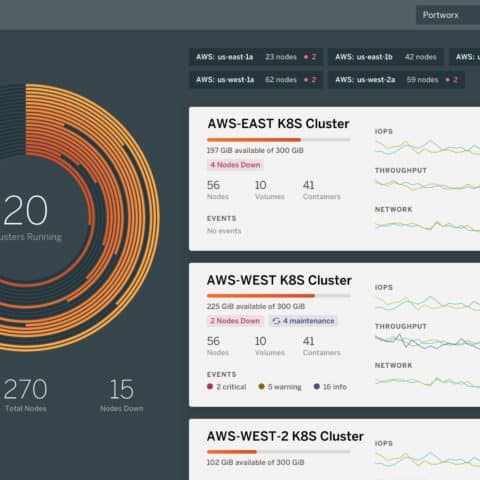Click AWS-EAST '41' Containers count
This screenshot has width=480, height=480.
tap(309, 185)
